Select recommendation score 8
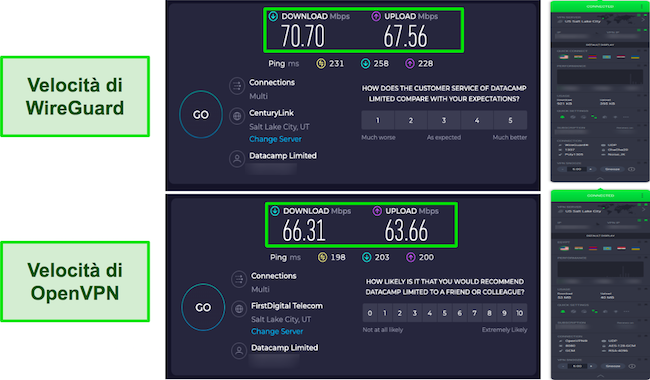This screenshot has height=380, width=650. coord(489,313)
